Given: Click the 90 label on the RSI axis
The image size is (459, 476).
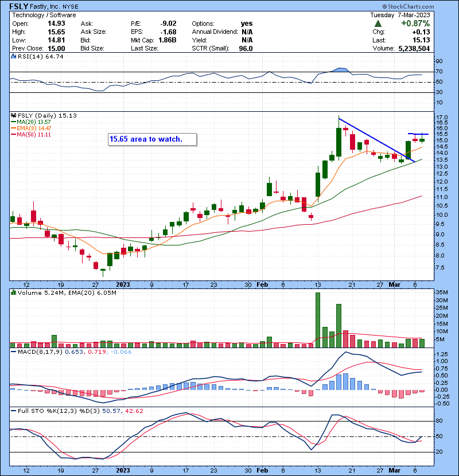Looking at the screenshot, I should tap(439, 61).
